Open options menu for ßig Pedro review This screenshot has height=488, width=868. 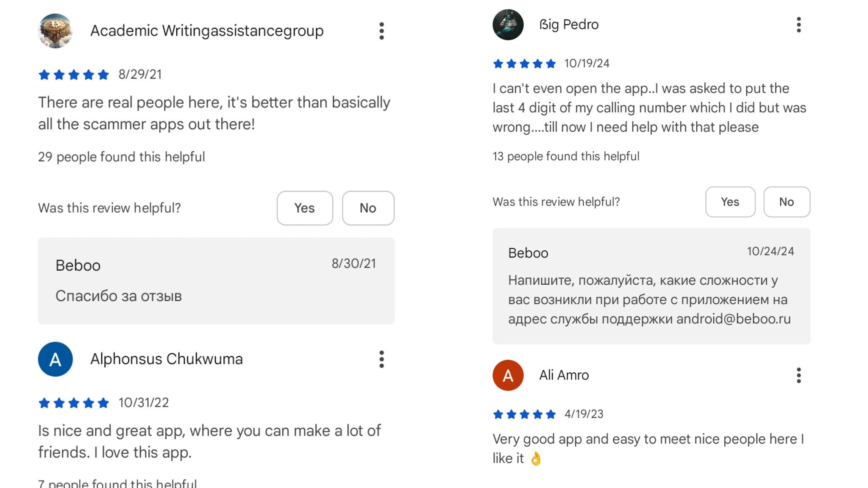[x=798, y=25]
